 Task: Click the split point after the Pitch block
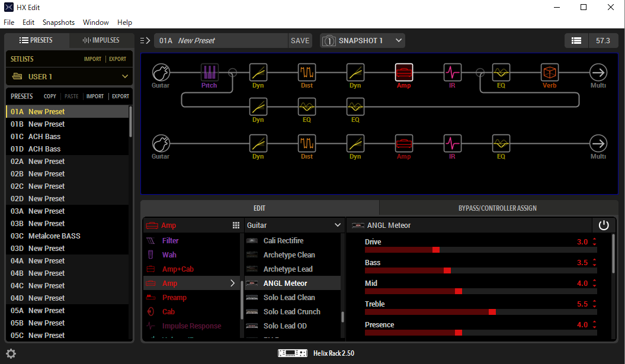[x=233, y=72]
